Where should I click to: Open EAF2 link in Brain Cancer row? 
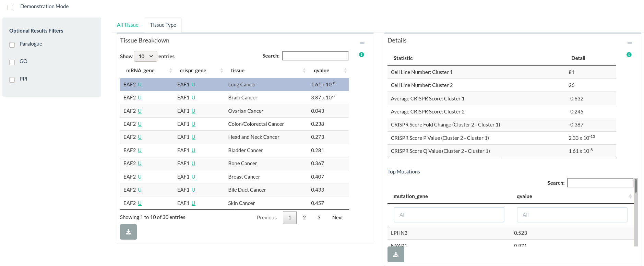[140, 98]
